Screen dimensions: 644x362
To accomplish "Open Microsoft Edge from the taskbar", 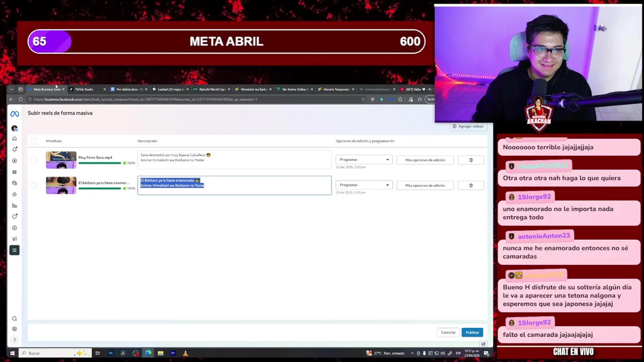I will (148, 353).
